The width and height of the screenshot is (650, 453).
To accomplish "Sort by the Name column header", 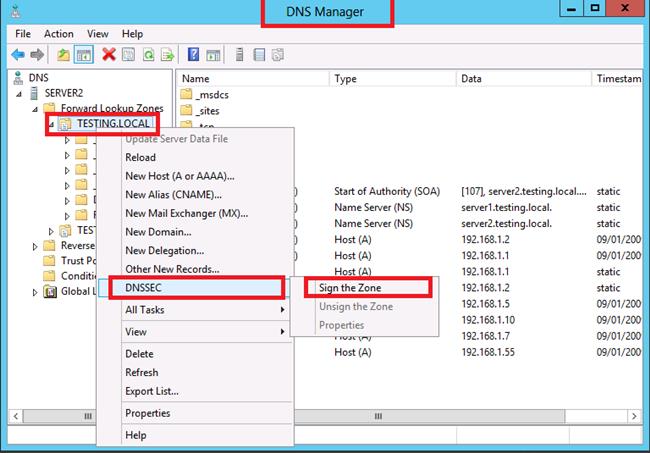I will click(253, 79).
